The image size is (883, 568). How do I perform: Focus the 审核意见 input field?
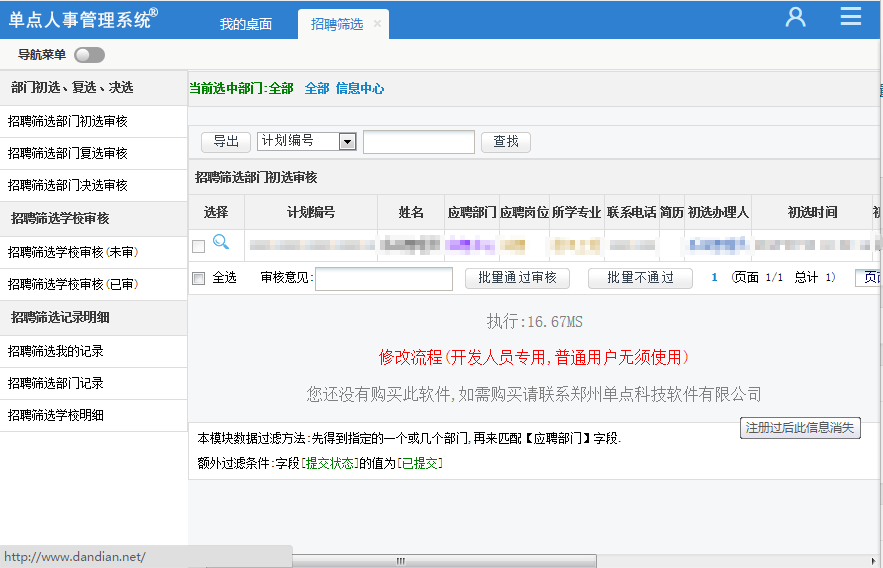click(383, 279)
